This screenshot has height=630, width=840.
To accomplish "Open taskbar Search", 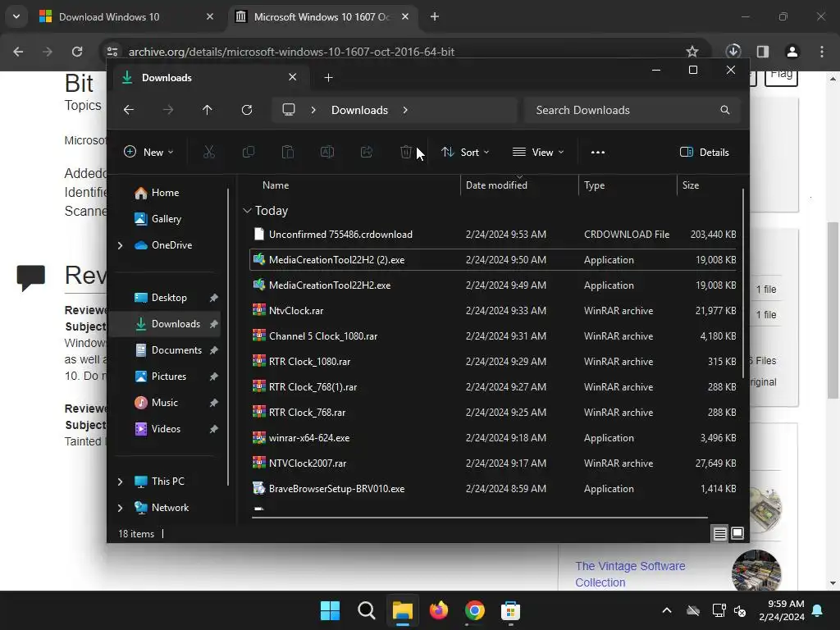I will pos(367,610).
